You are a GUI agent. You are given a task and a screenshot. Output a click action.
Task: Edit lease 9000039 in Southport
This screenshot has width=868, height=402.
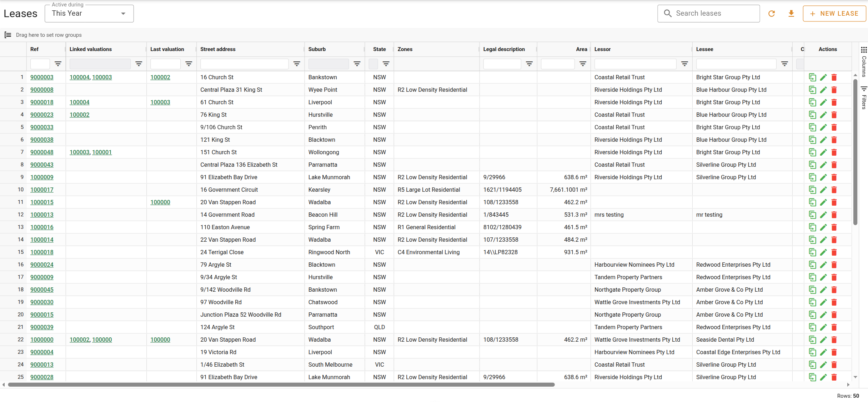[x=823, y=327]
